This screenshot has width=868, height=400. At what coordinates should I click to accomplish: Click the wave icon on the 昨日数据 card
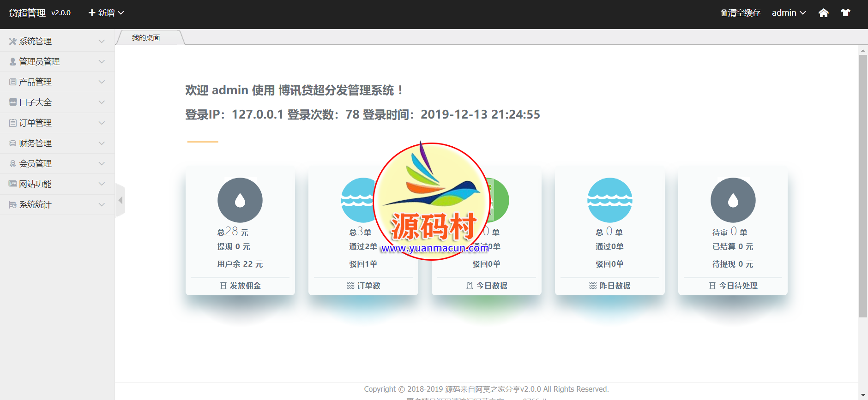[x=609, y=200]
